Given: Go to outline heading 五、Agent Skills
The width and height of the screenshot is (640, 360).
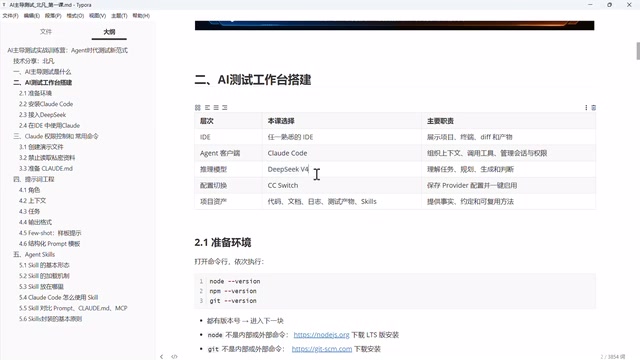Looking at the screenshot, I should [34, 254].
